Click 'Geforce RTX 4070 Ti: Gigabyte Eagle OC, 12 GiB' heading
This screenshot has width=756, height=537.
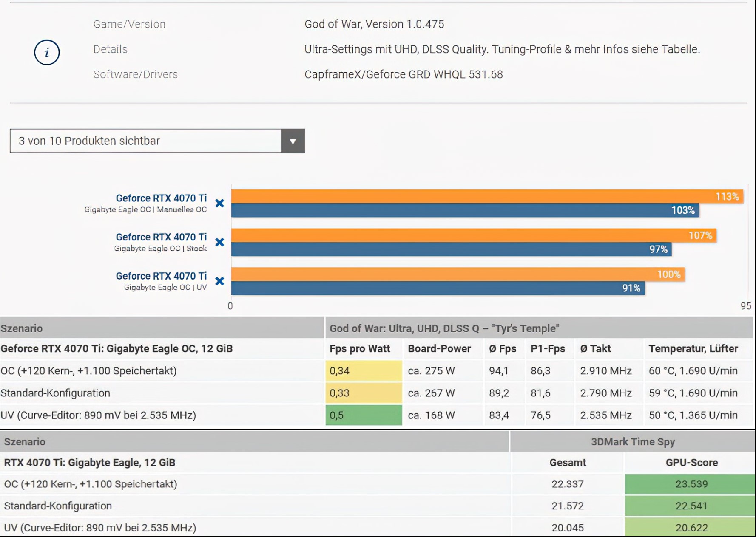tap(117, 349)
